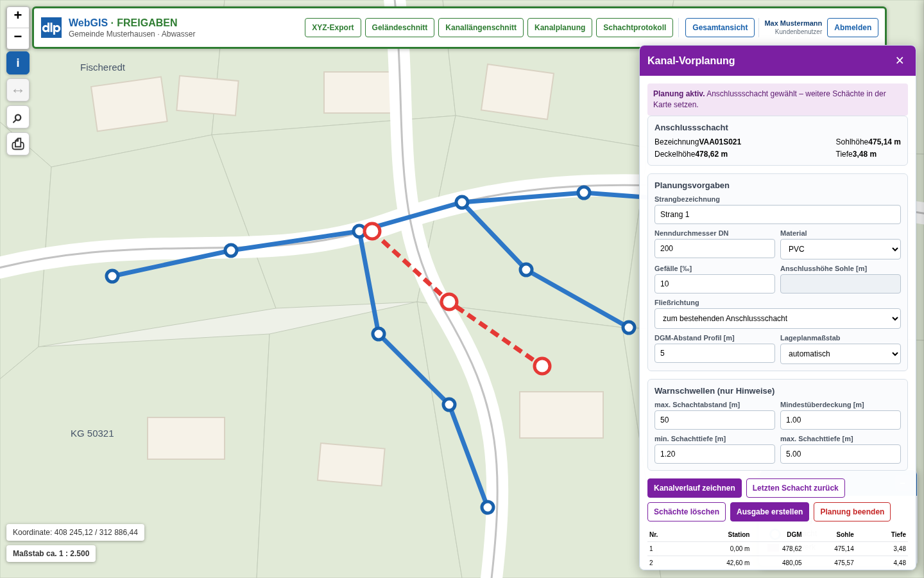Click the dlp logo in header
Screen dimensions: 924x578
[x=51, y=28]
